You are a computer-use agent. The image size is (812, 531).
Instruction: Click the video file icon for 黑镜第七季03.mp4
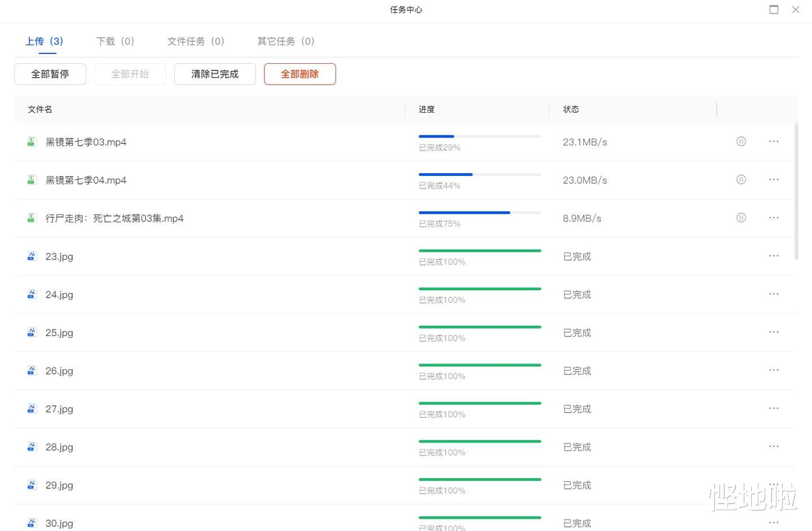coord(32,142)
